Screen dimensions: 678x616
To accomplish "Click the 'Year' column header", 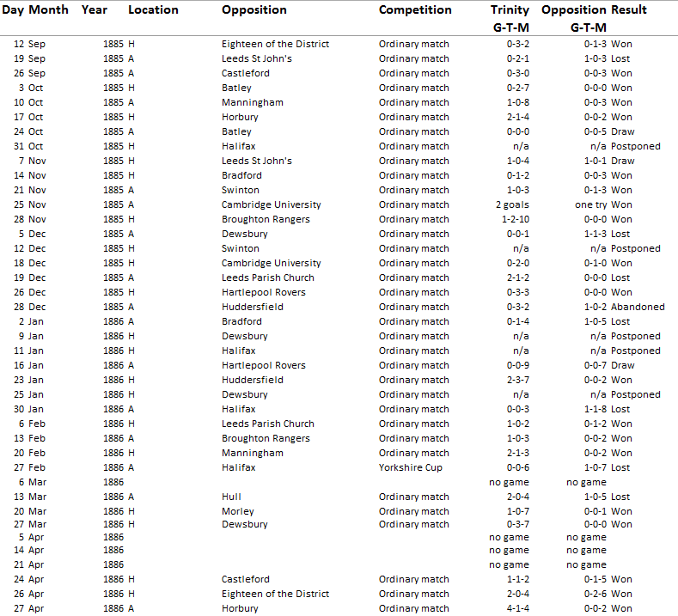I will (x=94, y=10).
